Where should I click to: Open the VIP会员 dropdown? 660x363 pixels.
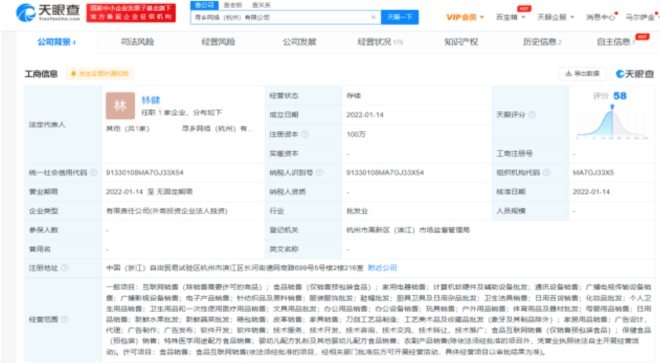pyautogui.click(x=465, y=17)
